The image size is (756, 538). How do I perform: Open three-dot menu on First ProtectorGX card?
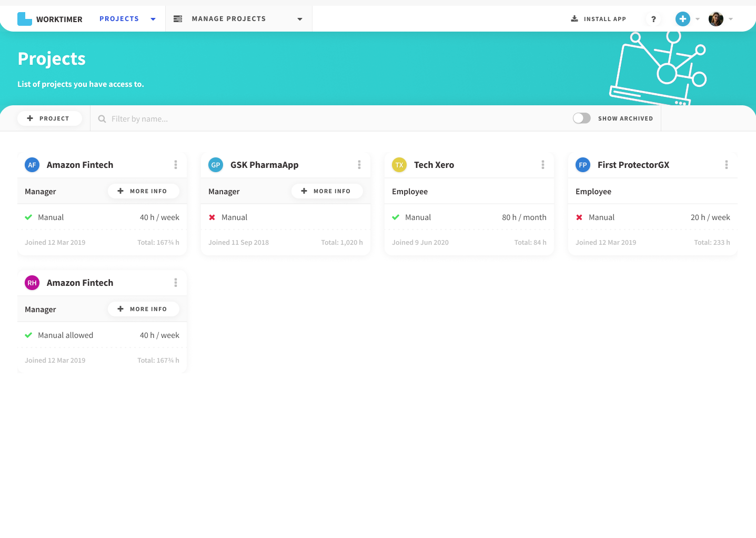tap(727, 165)
